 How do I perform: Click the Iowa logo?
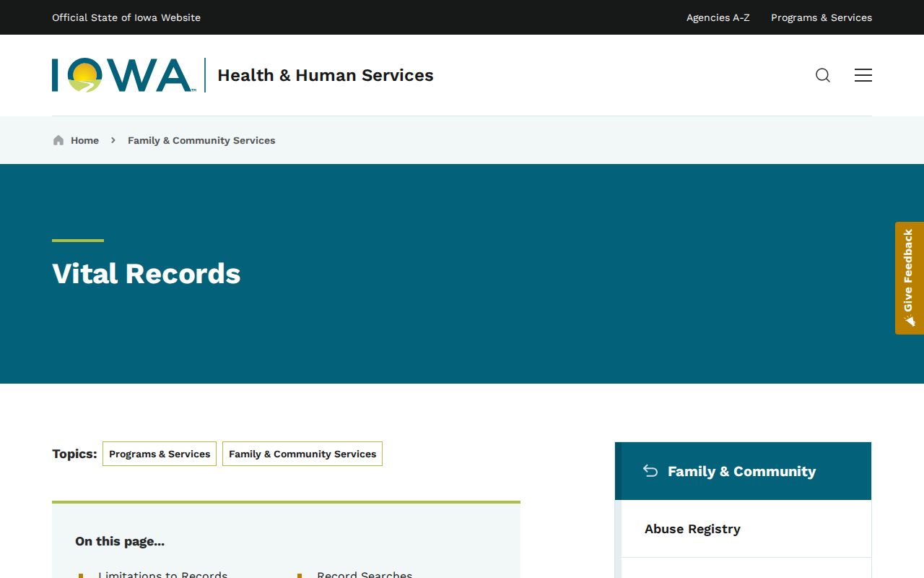(x=123, y=75)
